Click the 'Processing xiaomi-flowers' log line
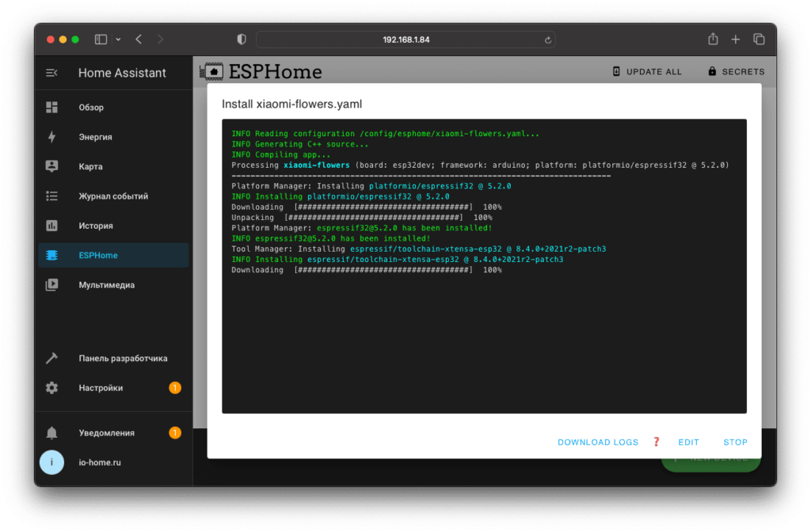The image size is (811, 532). 480,165
